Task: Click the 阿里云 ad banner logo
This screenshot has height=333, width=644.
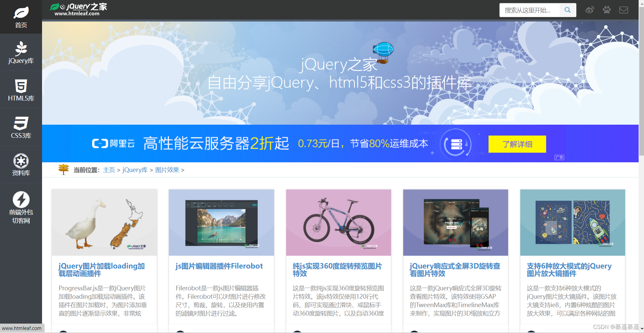Action: (x=113, y=144)
